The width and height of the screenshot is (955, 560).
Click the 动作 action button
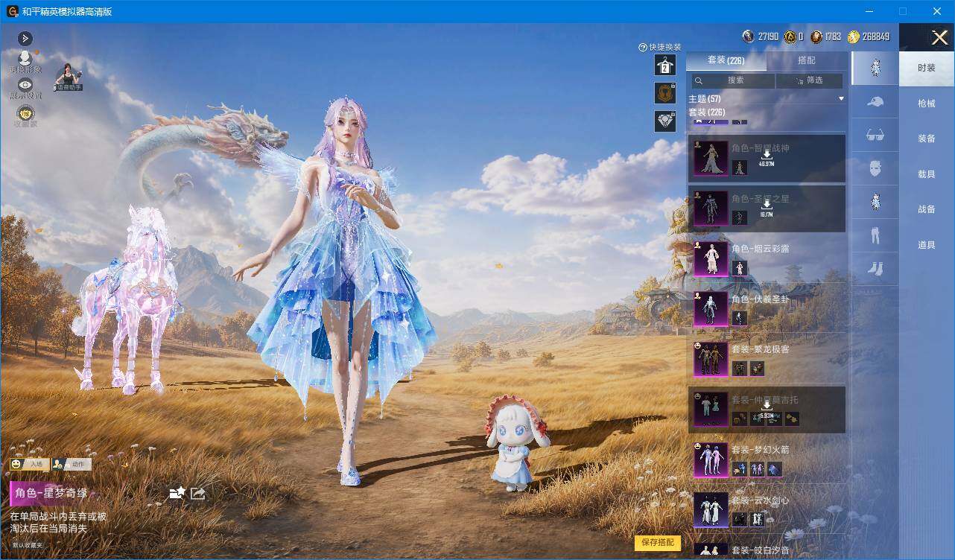72,464
